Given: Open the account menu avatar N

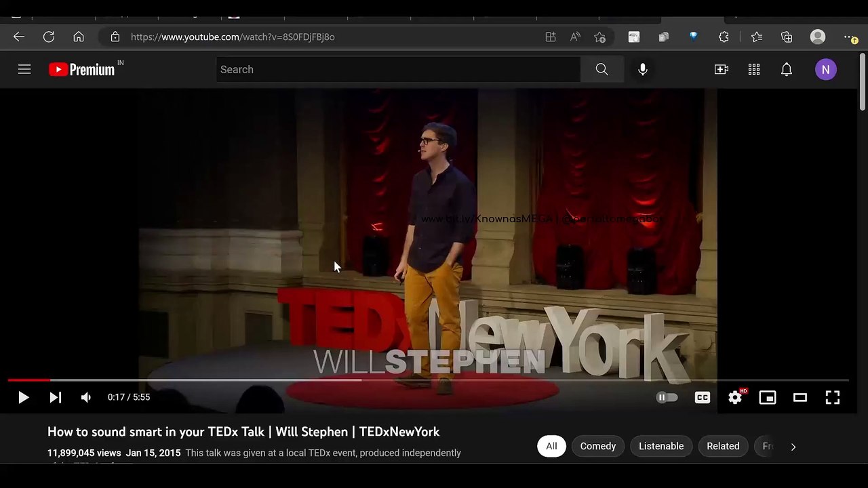Looking at the screenshot, I should tap(826, 69).
